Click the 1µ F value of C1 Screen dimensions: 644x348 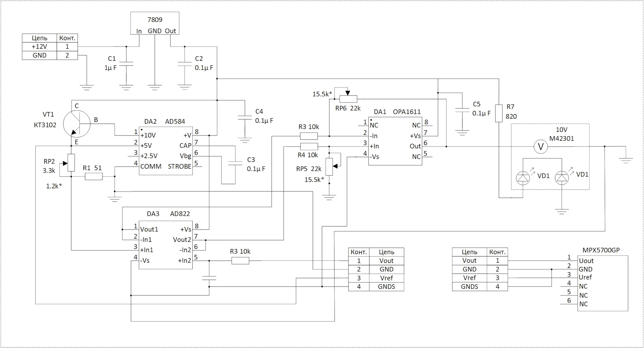[x=110, y=68]
